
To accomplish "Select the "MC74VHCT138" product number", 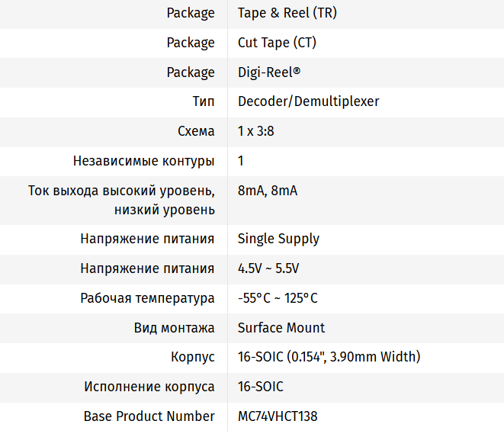I will coord(278,416).
